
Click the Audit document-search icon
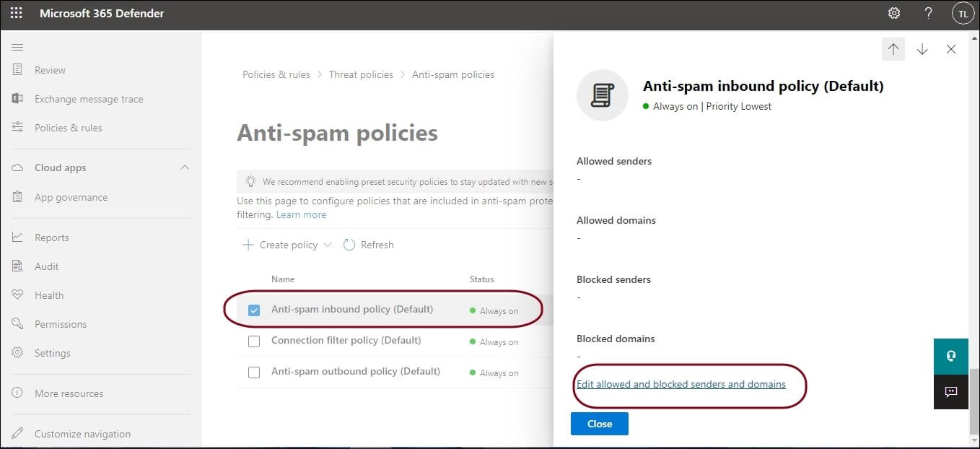(x=17, y=266)
